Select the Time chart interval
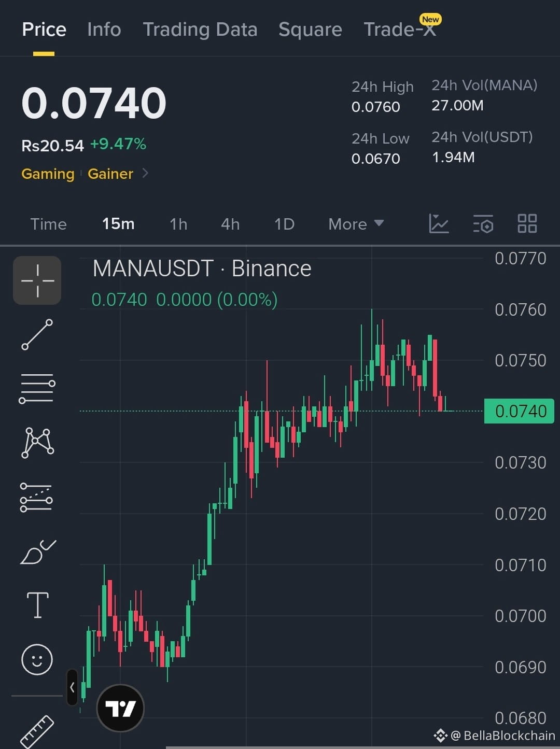The image size is (560, 749). click(x=49, y=224)
